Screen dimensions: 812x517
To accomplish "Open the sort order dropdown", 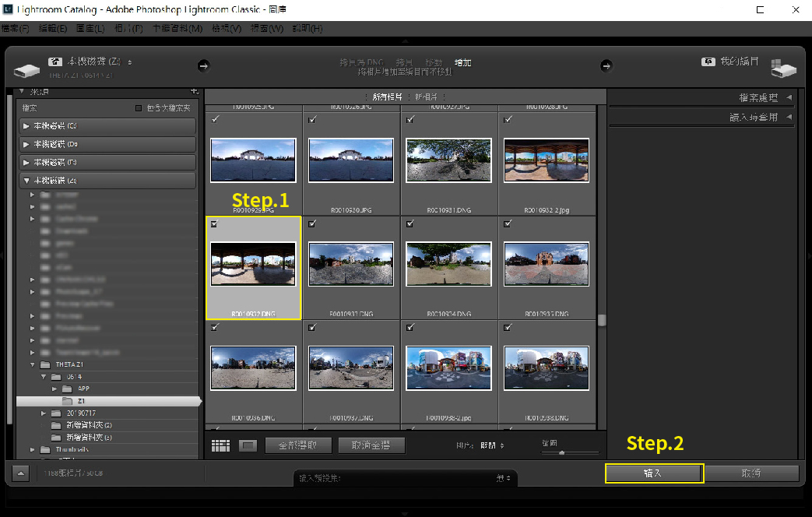I will coord(491,445).
